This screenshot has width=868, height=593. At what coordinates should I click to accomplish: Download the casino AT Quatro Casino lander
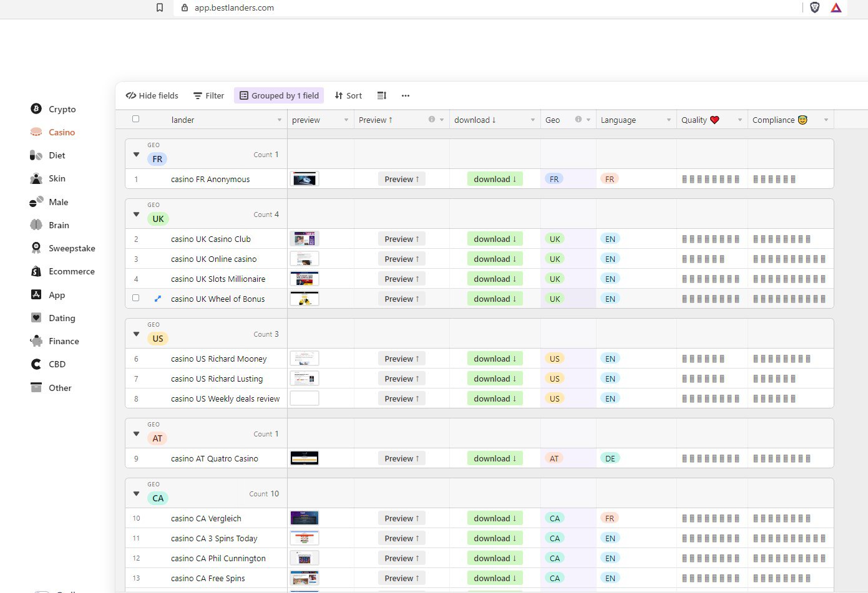pos(495,458)
